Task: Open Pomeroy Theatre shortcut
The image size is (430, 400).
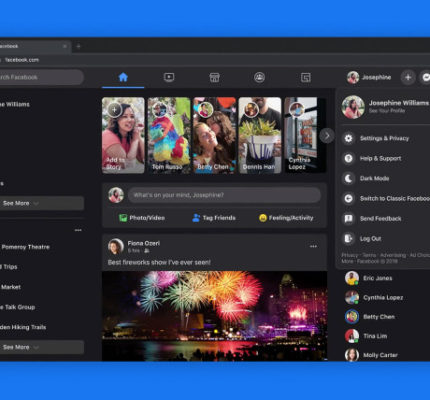Action: [x=25, y=247]
